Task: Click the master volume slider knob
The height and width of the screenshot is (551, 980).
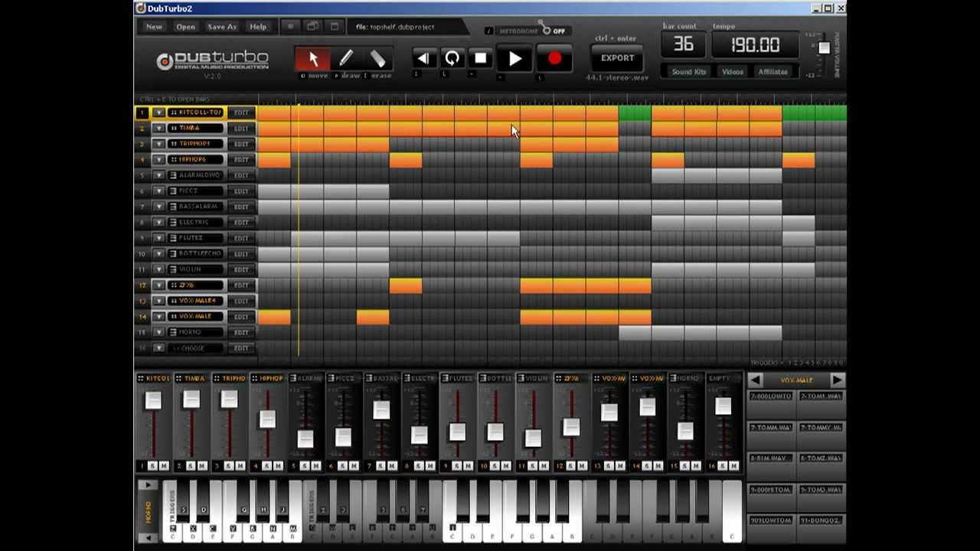Action: pyautogui.click(x=823, y=47)
